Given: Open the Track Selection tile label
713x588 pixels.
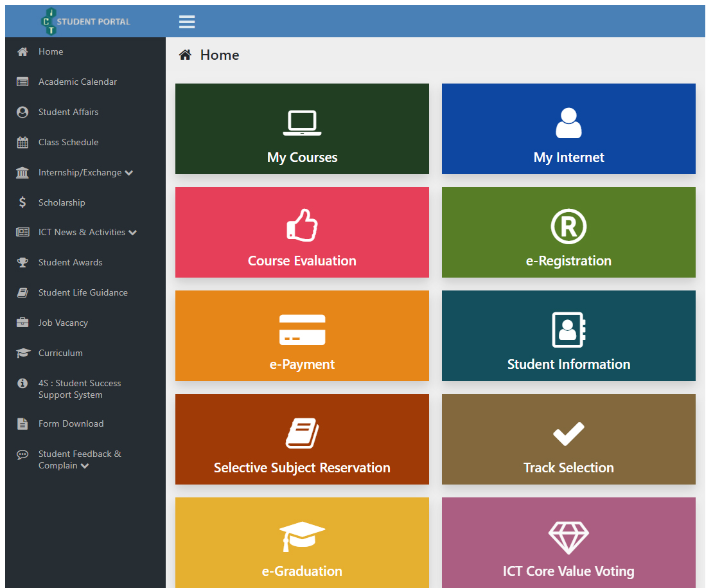Looking at the screenshot, I should 568,467.
